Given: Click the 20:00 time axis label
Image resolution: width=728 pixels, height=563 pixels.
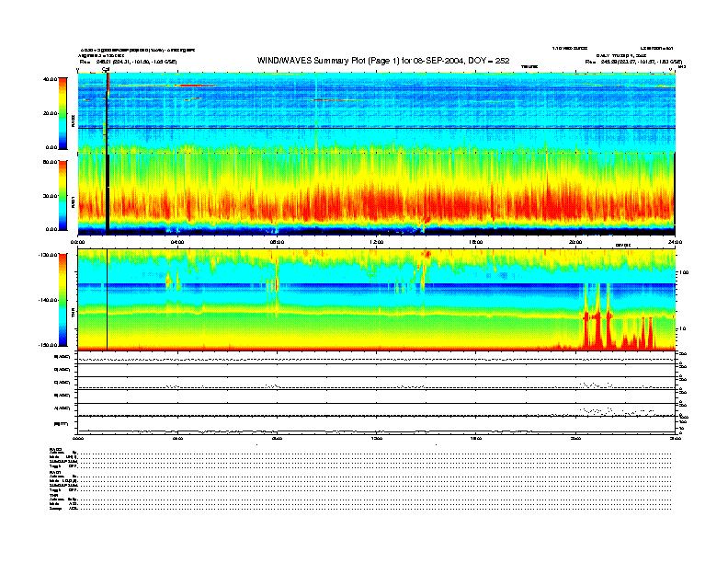Looking at the screenshot, I should click(575, 242).
